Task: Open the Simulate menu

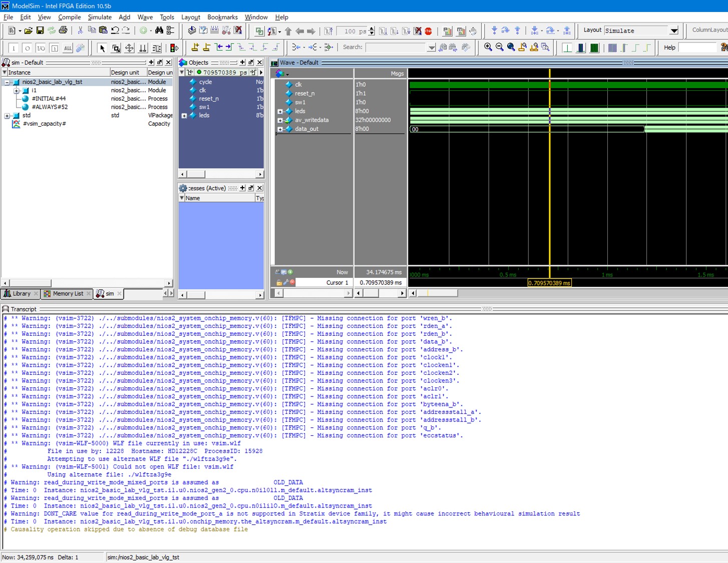Action: pos(100,17)
